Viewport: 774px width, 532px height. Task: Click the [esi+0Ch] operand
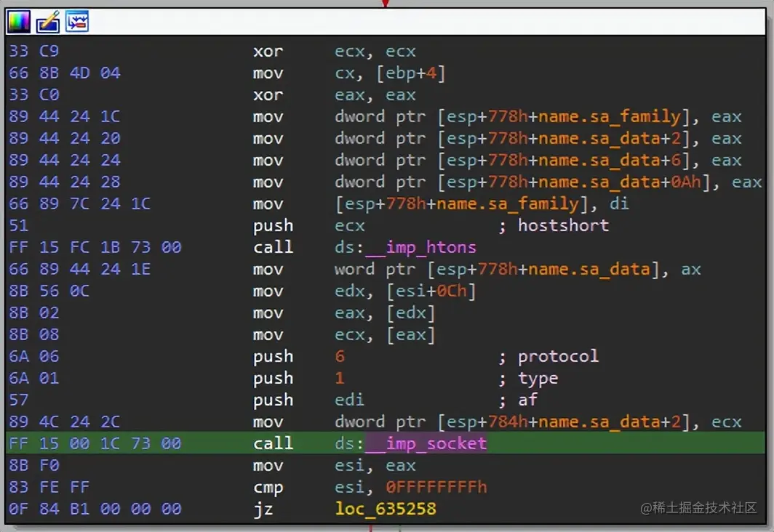tap(431, 291)
